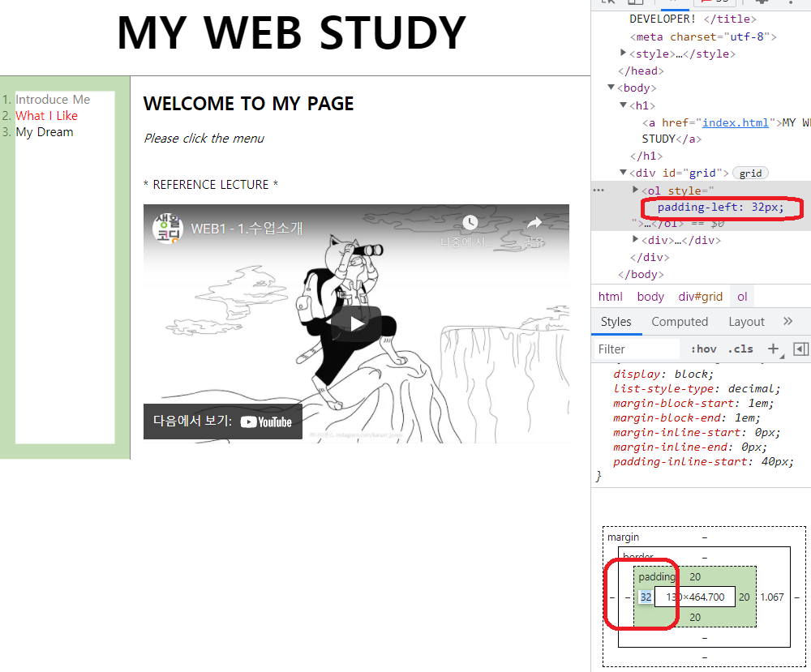Click the margin-block-start: 1em declaration
Image resolution: width=811 pixels, height=672 pixels.
click(x=693, y=403)
